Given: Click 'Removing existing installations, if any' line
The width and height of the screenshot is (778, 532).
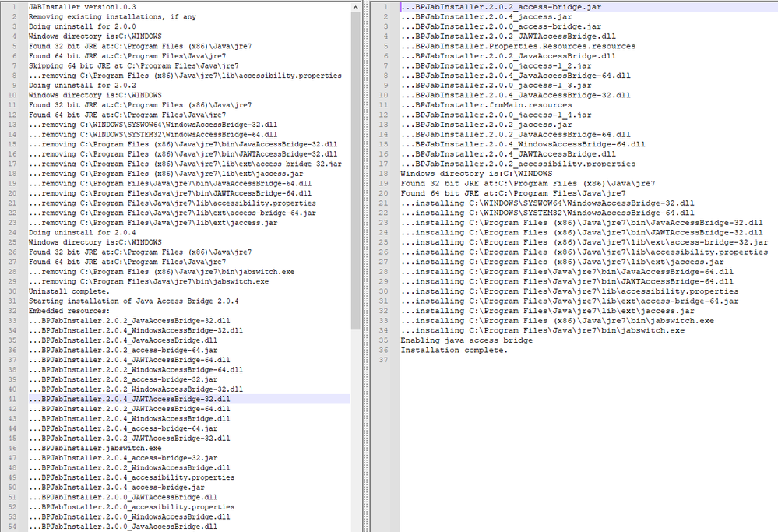Looking at the screenshot, I should click(113, 17).
